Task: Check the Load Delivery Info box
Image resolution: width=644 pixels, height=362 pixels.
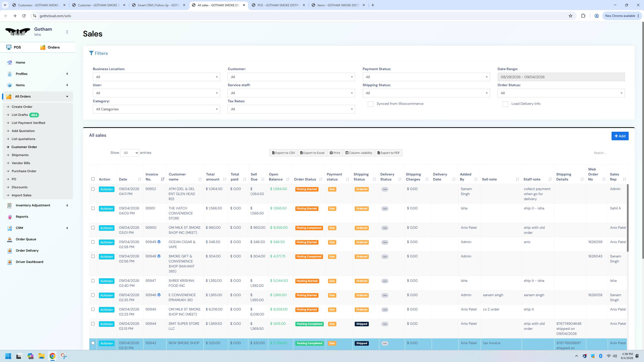Action: 505,104
